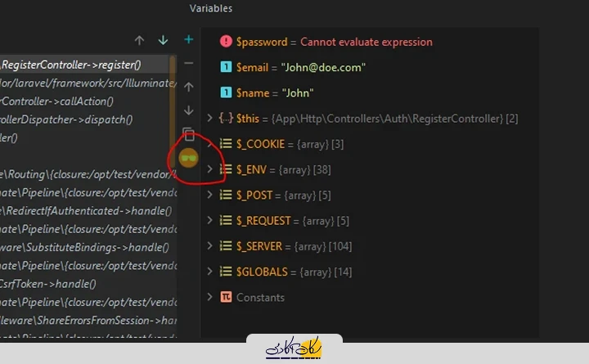Move watch down with the down arrow

189,110
